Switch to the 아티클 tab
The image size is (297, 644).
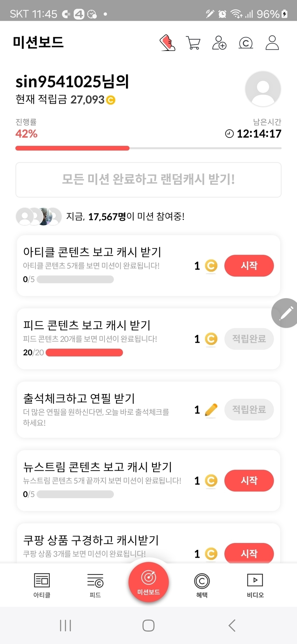(x=42, y=585)
